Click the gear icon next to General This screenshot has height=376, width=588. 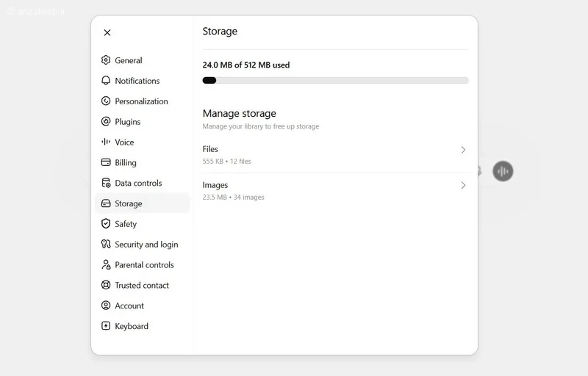[x=106, y=60]
